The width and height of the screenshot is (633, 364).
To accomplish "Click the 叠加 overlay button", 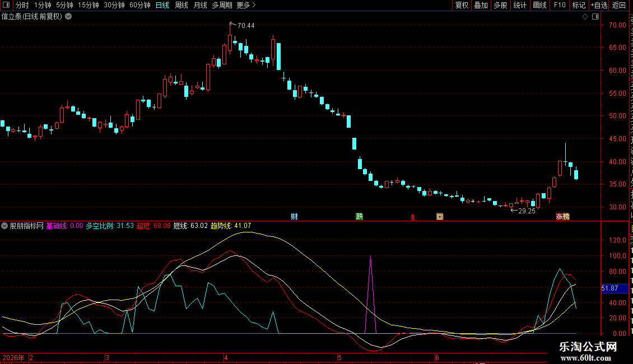I will (x=481, y=5).
